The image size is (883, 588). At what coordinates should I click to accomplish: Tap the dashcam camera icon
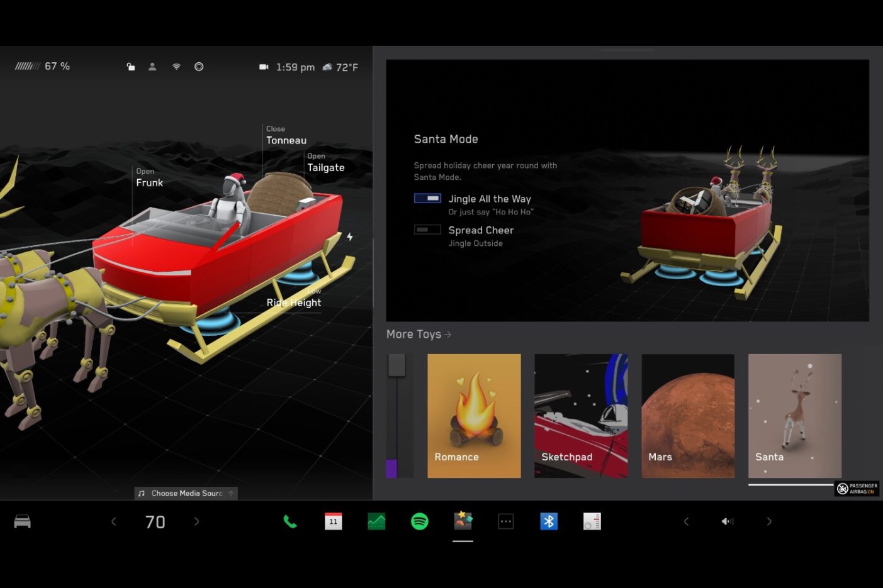pyautogui.click(x=264, y=67)
